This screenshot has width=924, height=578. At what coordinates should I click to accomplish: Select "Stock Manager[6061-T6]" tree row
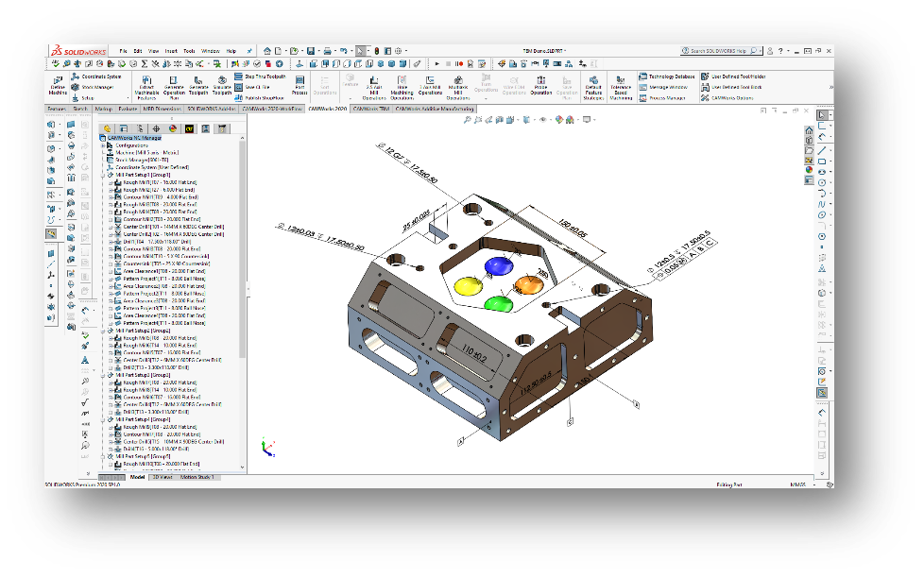pos(139,160)
